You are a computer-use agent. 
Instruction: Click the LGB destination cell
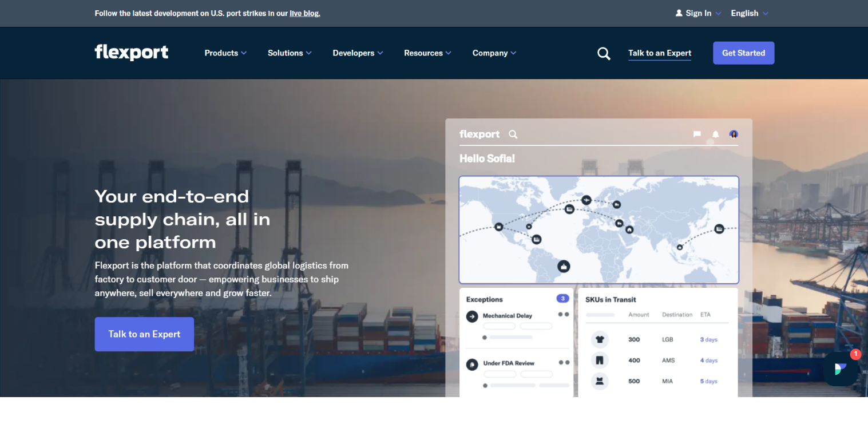click(x=667, y=340)
